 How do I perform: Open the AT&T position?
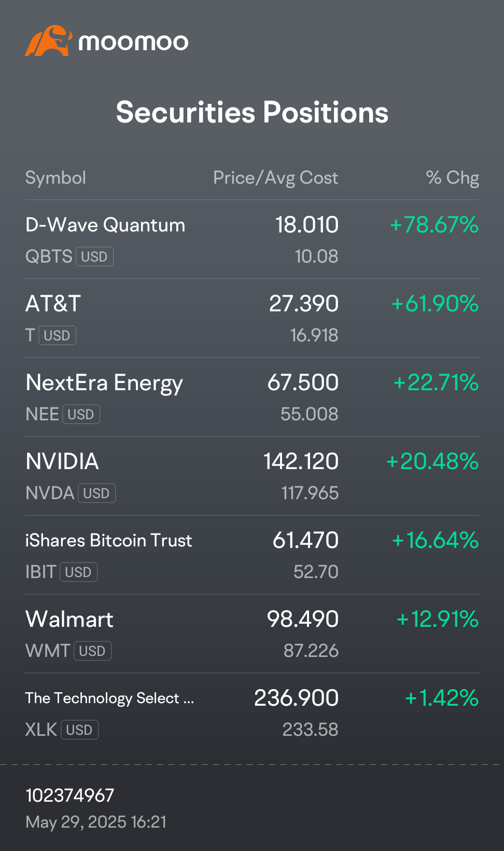pos(252,319)
